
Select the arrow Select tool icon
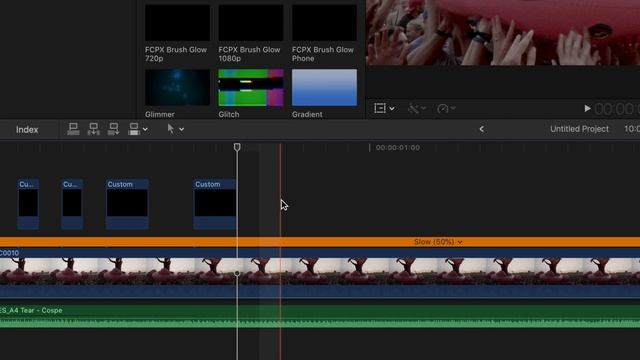coord(171,129)
